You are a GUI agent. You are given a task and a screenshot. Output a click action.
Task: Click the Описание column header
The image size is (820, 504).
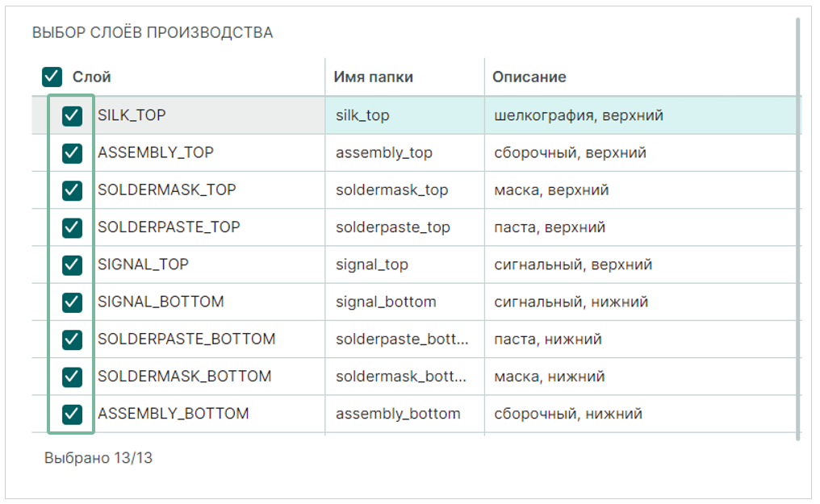(529, 77)
